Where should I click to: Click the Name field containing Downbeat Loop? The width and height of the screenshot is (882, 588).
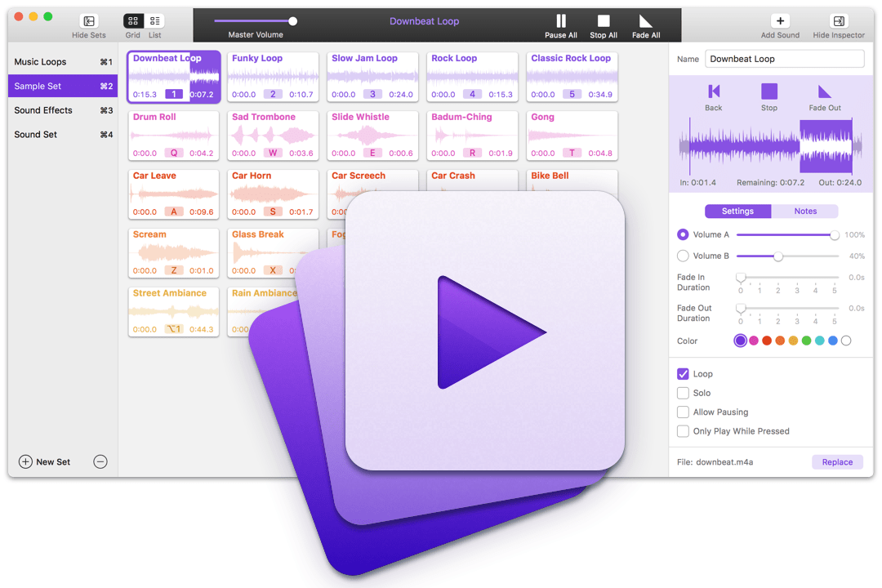pos(784,59)
